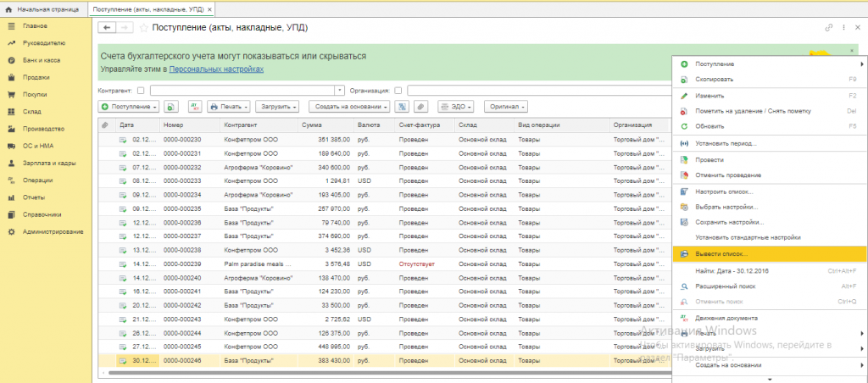Open the Банк и касса section
The image size is (868, 383).
click(x=41, y=61)
